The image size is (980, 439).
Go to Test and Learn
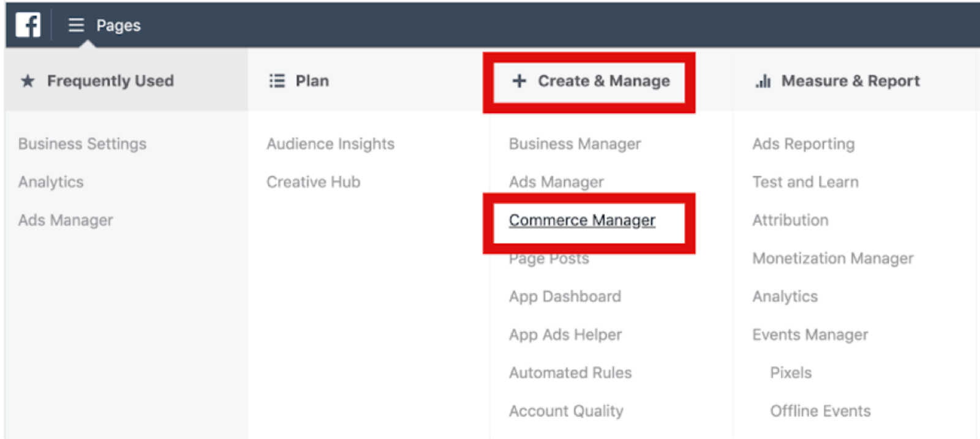pyautogui.click(x=805, y=182)
